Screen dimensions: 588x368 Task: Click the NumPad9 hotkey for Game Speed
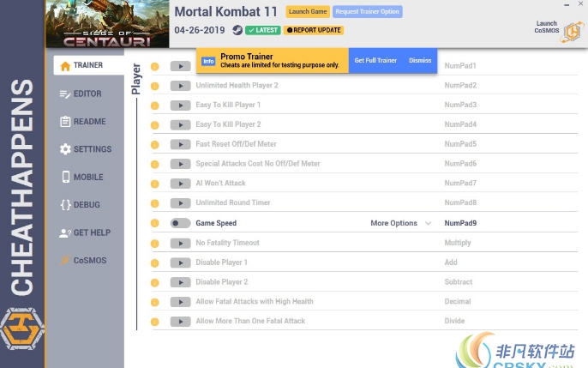pos(460,223)
